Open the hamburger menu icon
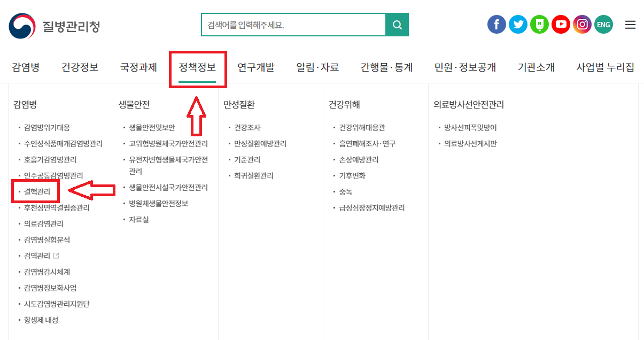The width and height of the screenshot is (644, 340). click(x=630, y=24)
